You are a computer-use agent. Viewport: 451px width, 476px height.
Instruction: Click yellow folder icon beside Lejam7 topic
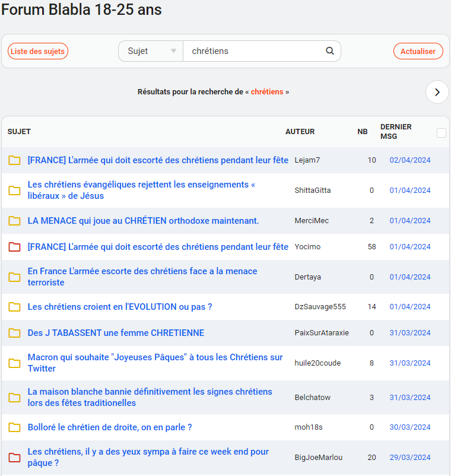(14, 160)
